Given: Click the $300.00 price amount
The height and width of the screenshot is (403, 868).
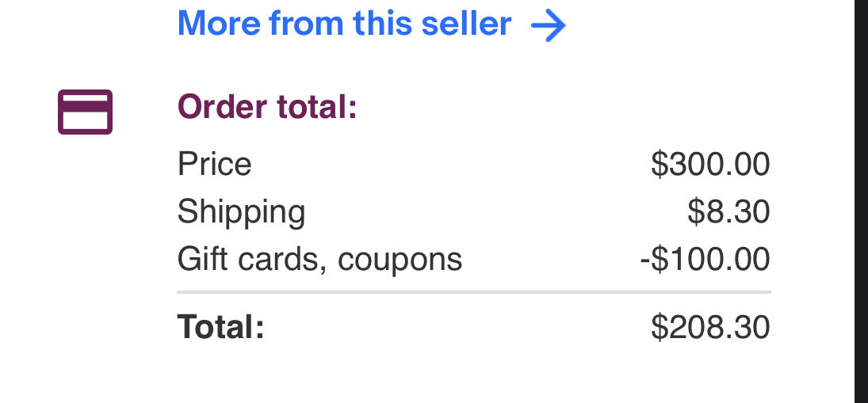Looking at the screenshot, I should pyautogui.click(x=710, y=165).
